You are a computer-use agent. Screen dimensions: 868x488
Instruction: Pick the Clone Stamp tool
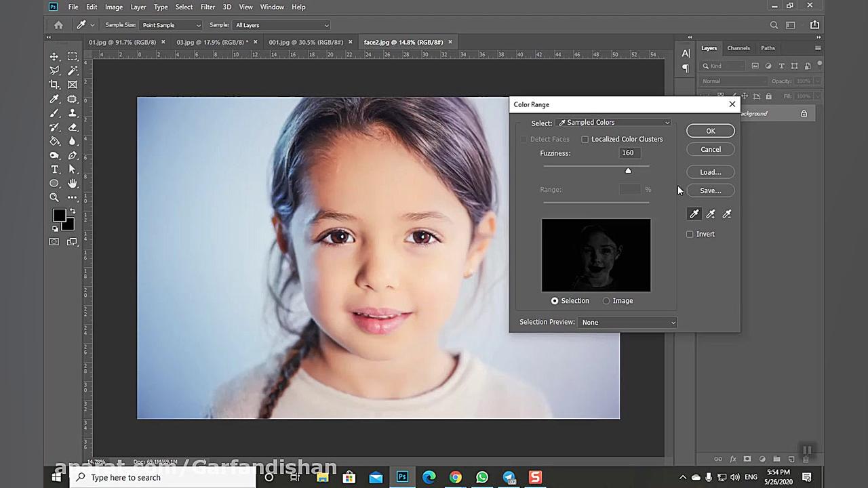pyautogui.click(x=72, y=113)
